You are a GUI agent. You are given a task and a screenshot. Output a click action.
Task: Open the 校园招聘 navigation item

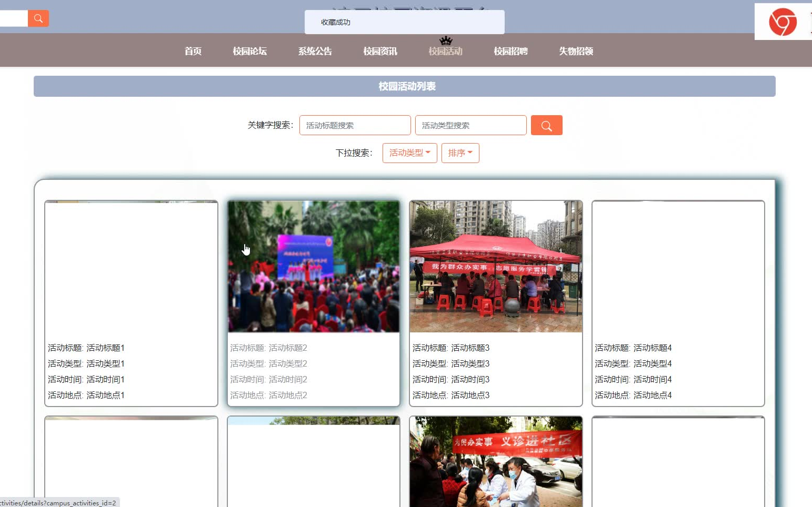pyautogui.click(x=511, y=51)
